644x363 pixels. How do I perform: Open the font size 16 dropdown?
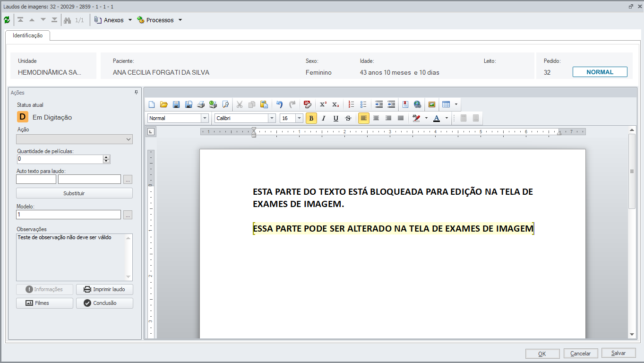299,118
